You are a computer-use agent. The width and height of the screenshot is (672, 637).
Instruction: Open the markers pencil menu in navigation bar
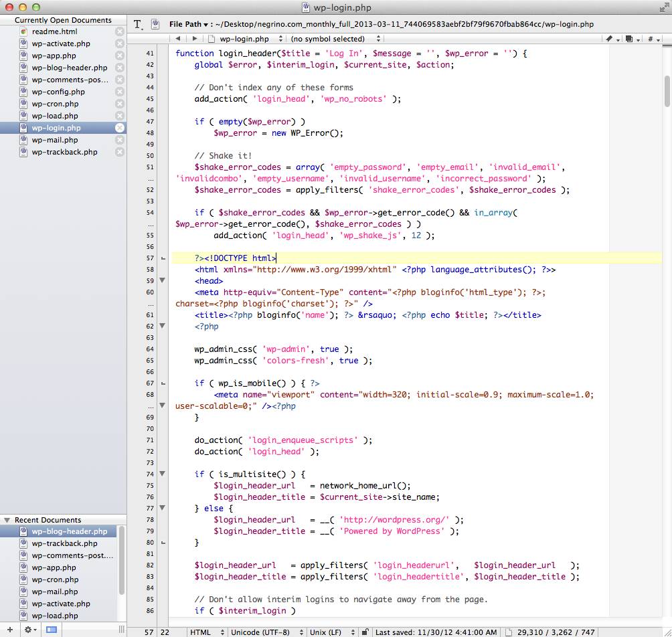pos(612,39)
